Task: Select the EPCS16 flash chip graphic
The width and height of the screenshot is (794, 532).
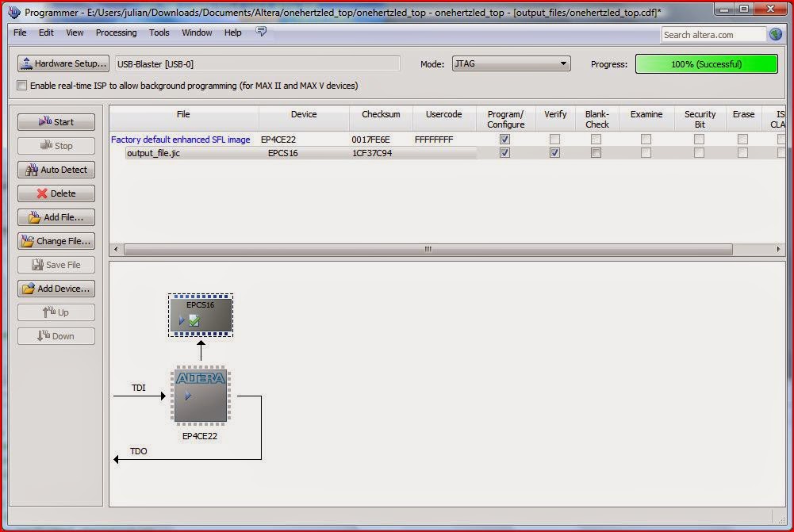Action: point(201,315)
